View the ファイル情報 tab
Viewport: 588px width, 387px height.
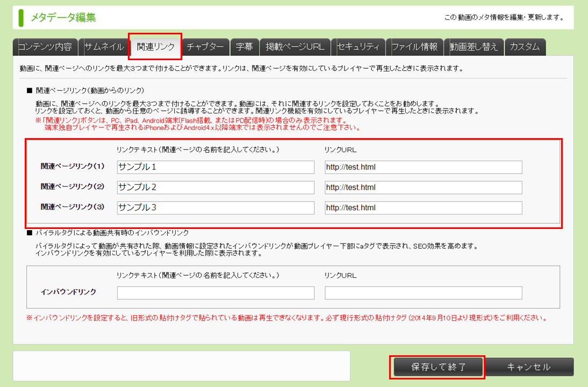pos(414,47)
